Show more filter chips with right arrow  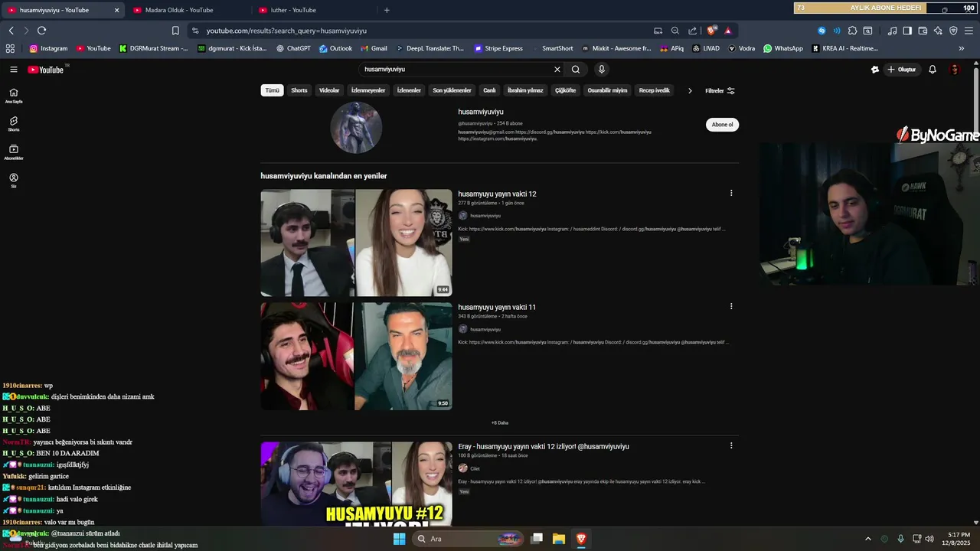(x=690, y=90)
